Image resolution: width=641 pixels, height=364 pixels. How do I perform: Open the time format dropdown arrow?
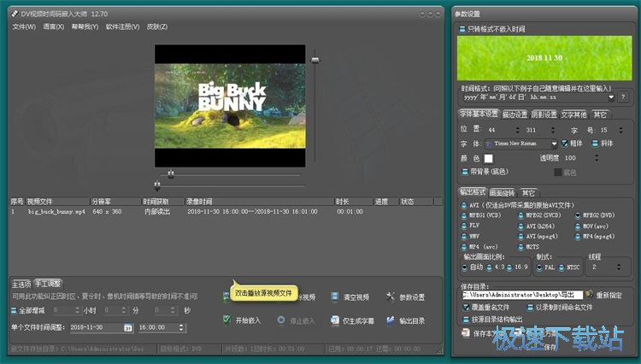611,97
